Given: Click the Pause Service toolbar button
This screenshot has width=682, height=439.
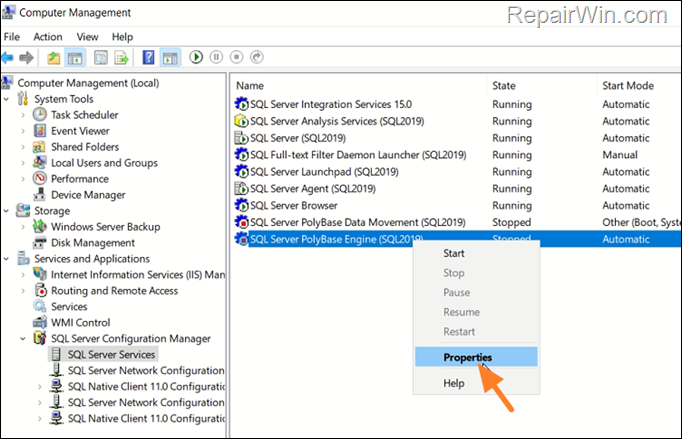Looking at the screenshot, I should [x=216, y=57].
